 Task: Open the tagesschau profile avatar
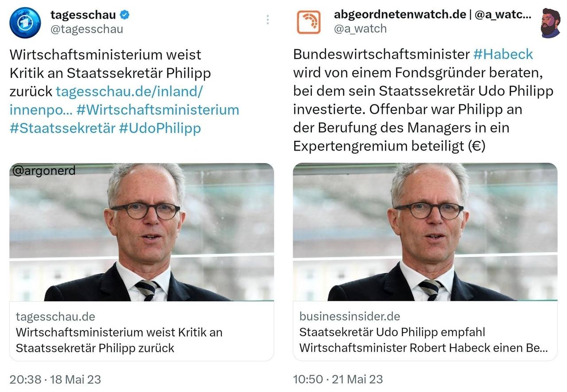(25, 22)
